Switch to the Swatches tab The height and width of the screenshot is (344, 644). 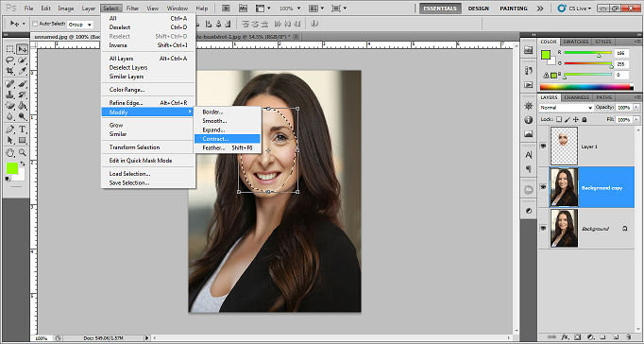[x=575, y=42]
